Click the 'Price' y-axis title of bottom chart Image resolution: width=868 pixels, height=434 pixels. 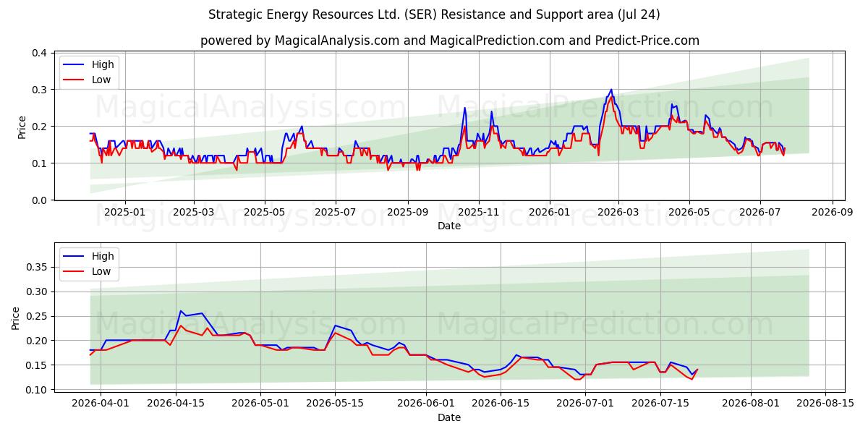(16, 318)
